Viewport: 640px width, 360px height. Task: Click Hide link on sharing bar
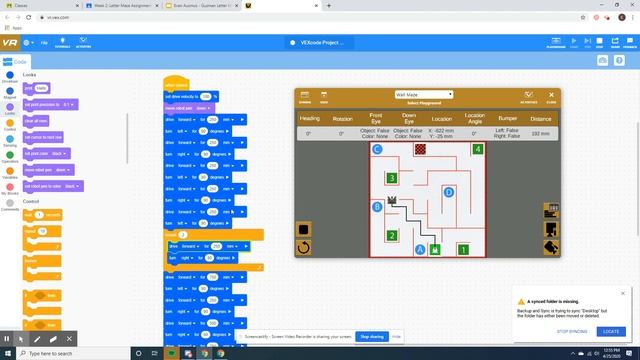pyautogui.click(x=396, y=337)
